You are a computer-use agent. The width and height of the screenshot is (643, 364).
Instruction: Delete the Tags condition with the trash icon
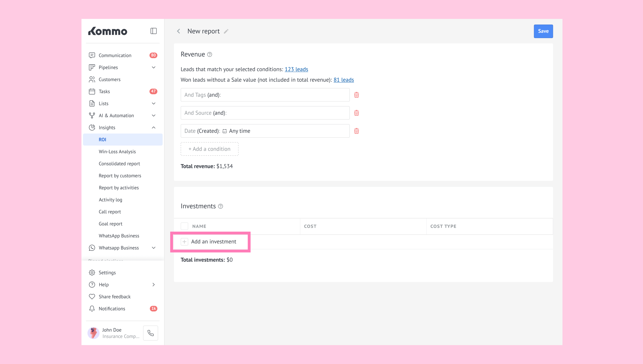tap(356, 95)
